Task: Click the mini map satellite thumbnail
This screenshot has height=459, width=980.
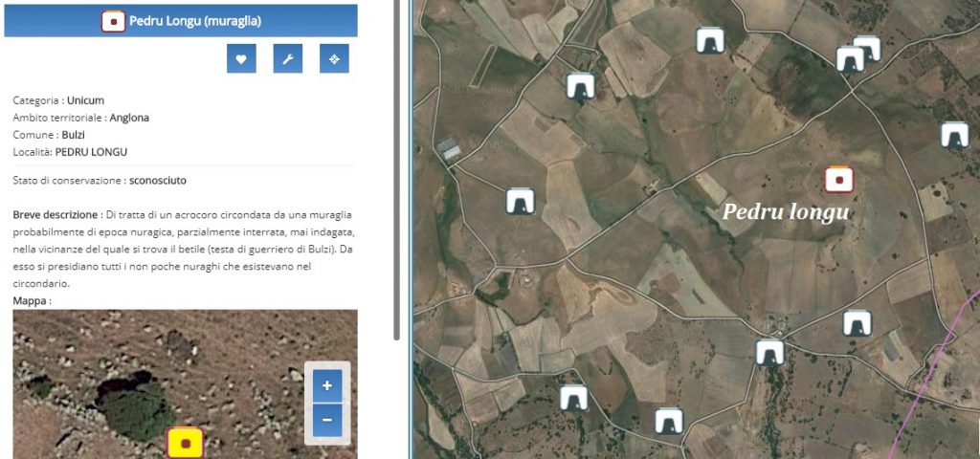Action: coord(185,384)
